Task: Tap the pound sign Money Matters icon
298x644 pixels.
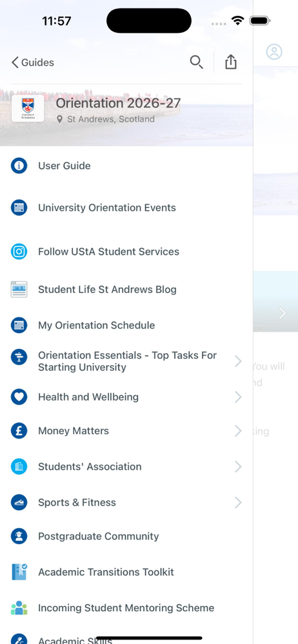Action: (x=19, y=431)
